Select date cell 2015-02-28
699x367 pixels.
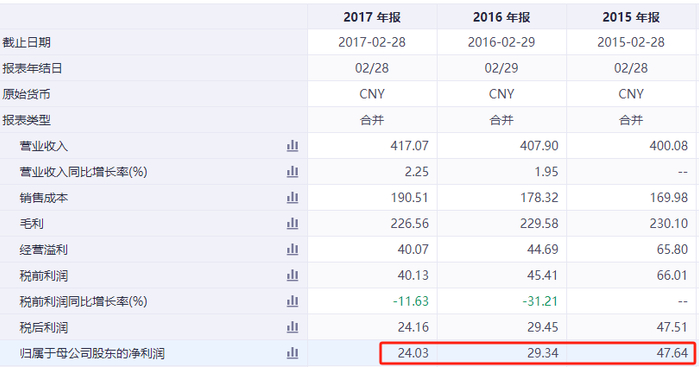[x=631, y=42]
